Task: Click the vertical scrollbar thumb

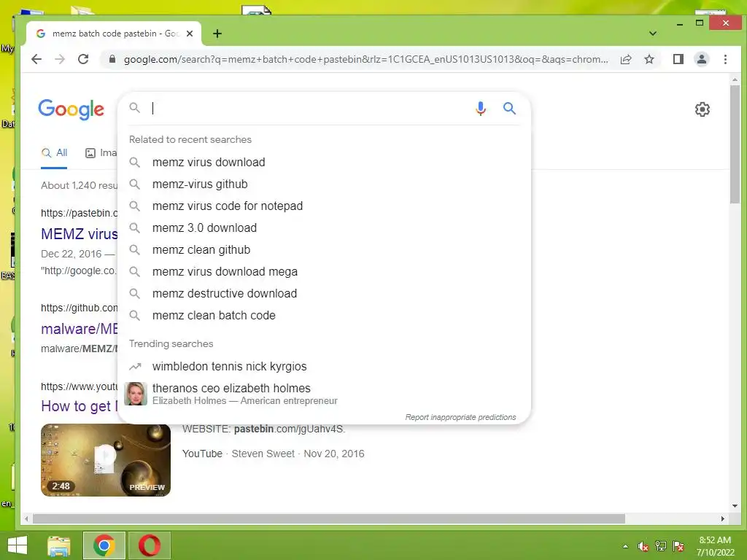Action: pos(735,144)
